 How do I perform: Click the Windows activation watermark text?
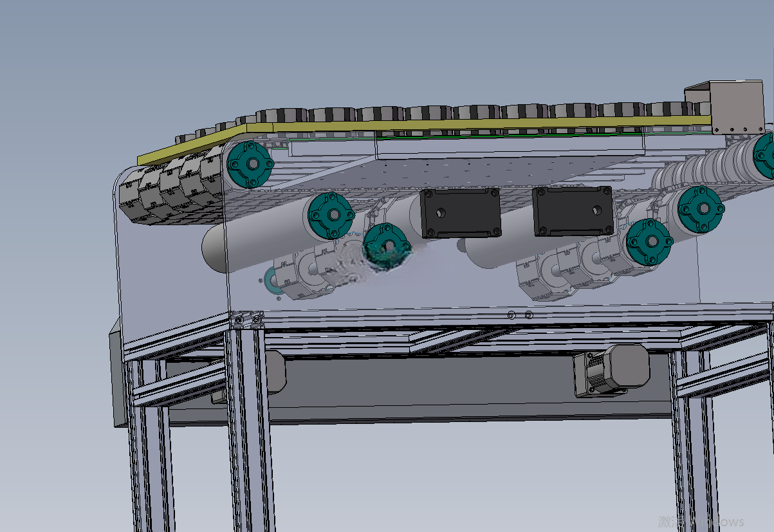[701, 522]
